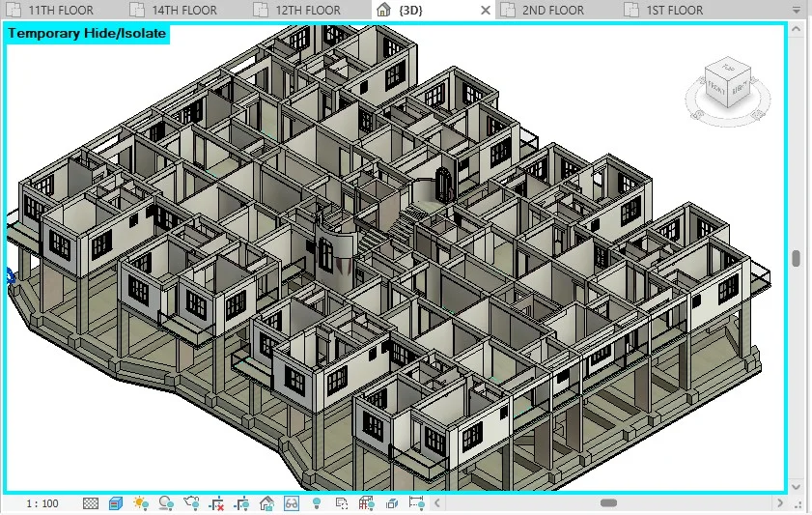Click the TOP face of the ViewCube
812x515 pixels.
(x=729, y=67)
